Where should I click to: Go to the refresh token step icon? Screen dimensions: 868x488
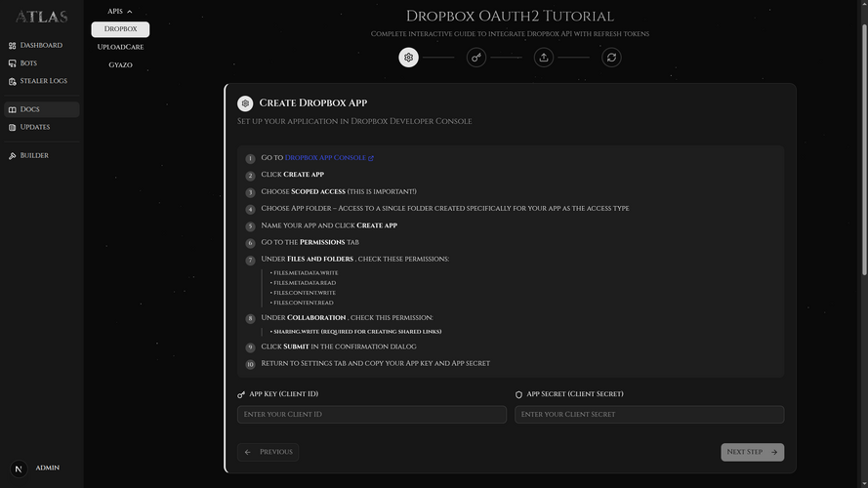point(611,58)
